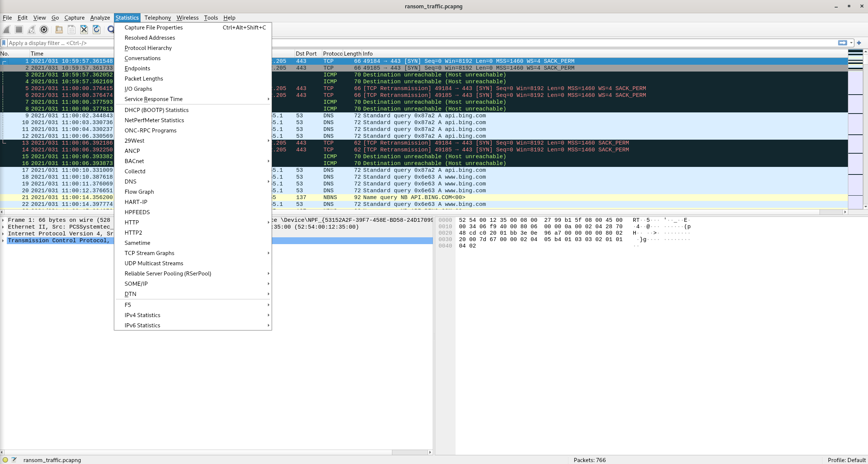Open the File menu
This screenshot has width=868, height=464.
coord(7,17)
